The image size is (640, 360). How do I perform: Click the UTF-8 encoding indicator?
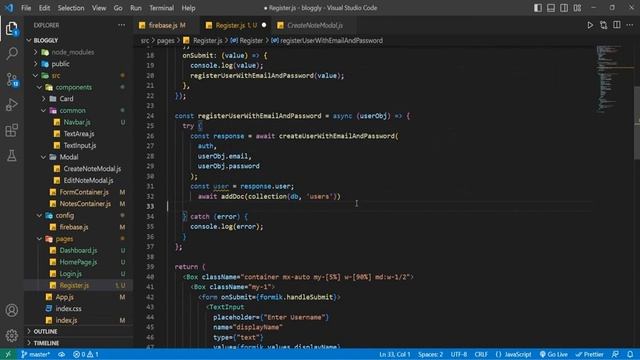pos(459,354)
